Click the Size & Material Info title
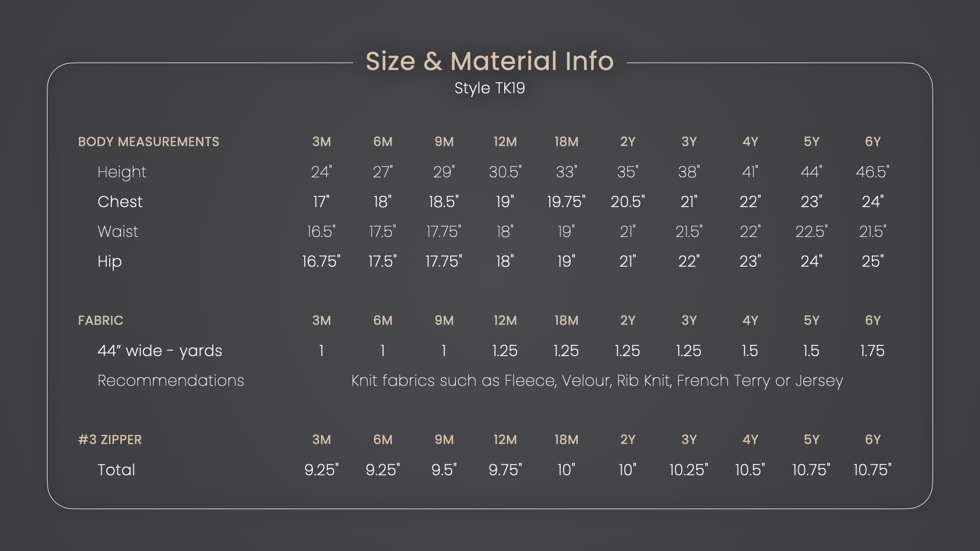Image resolution: width=980 pixels, height=551 pixels. click(x=489, y=61)
